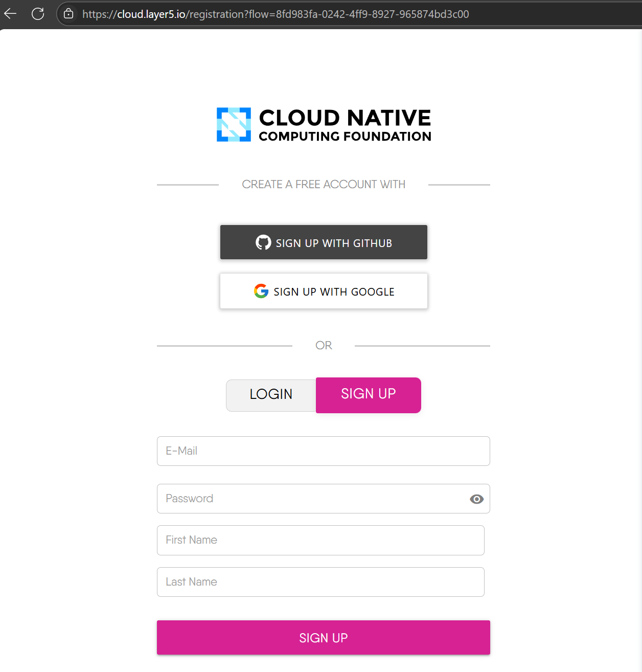The width and height of the screenshot is (642, 672).
Task: Submit the form with the wide SIGN UP button
Action: [323, 638]
